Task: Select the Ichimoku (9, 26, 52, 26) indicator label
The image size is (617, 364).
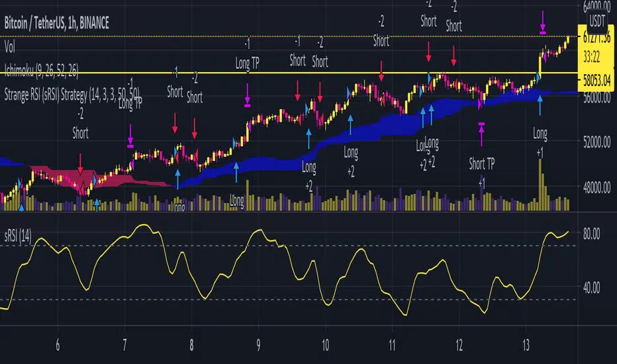Action: tap(41, 71)
